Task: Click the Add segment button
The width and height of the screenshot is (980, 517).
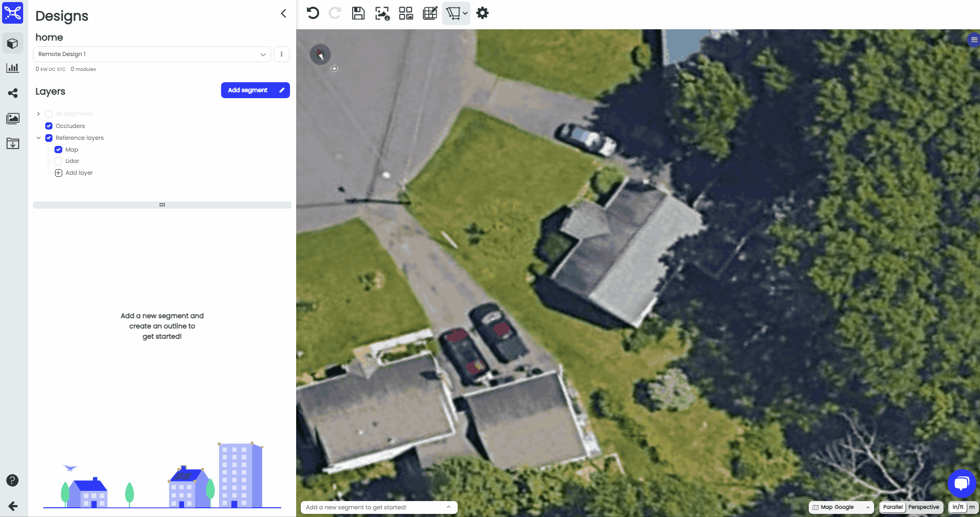Action: coord(255,90)
